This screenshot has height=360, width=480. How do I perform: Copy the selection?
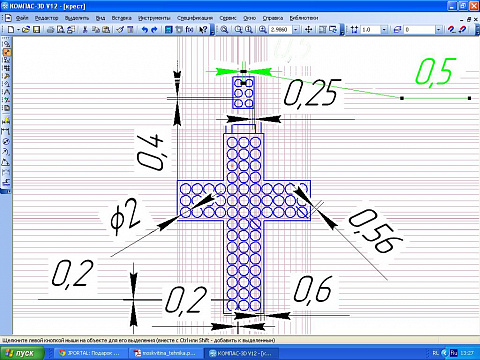click(95, 30)
